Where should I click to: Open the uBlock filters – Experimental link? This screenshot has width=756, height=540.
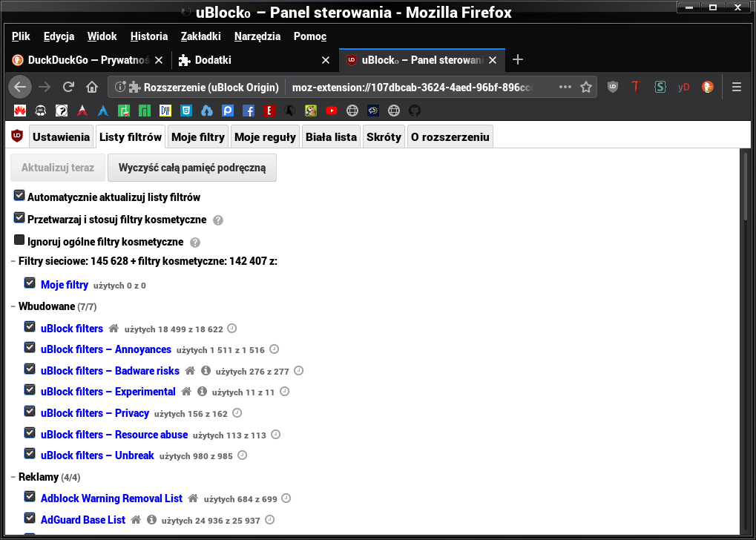pos(108,392)
